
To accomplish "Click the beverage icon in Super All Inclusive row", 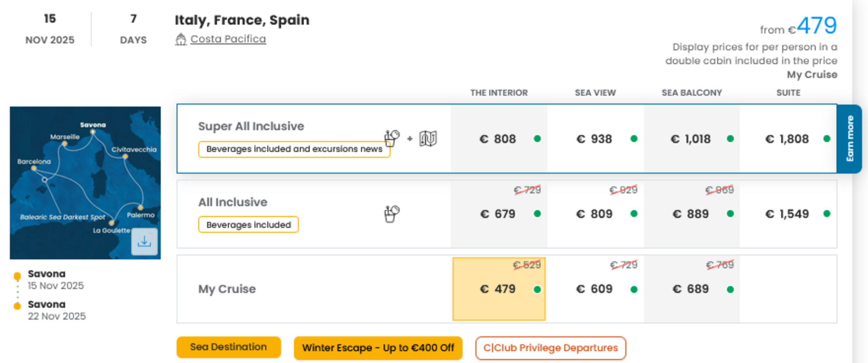I will pos(392,138).
